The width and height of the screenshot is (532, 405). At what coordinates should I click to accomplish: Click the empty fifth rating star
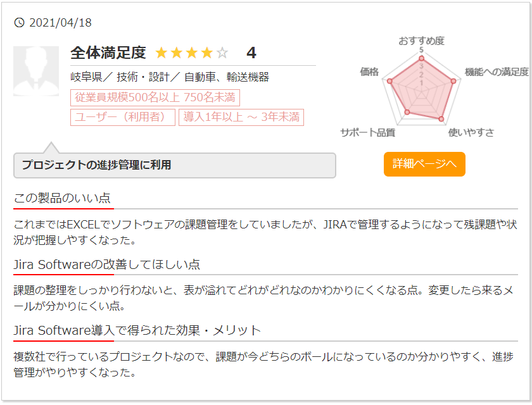click(x=222, y=53)
